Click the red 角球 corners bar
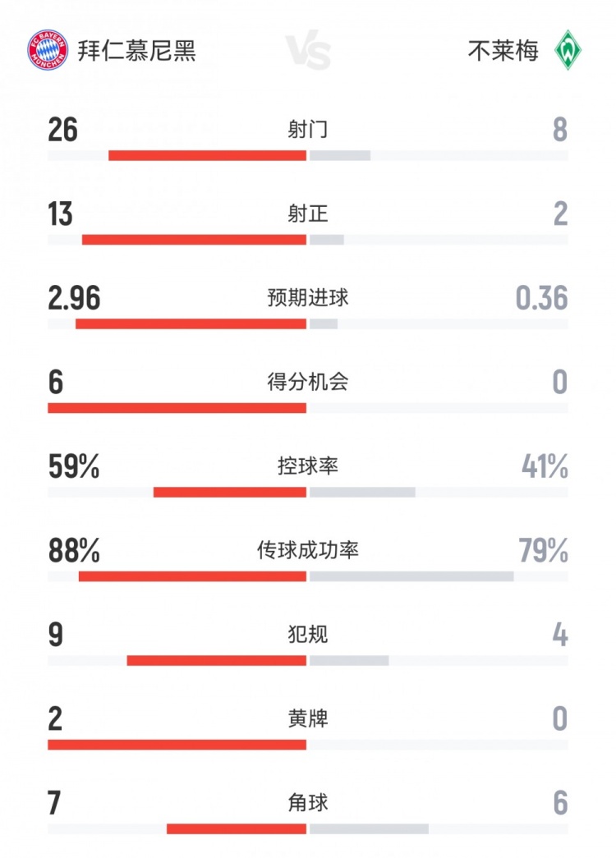The height and width of the screenshot is (858, 616). pos(237,828)
